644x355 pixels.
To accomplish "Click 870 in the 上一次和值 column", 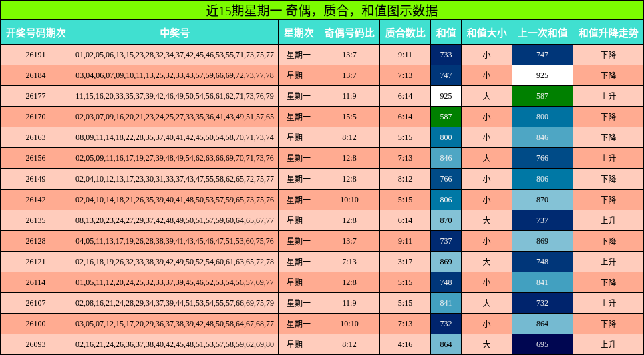I will click(x=542, y=200).
